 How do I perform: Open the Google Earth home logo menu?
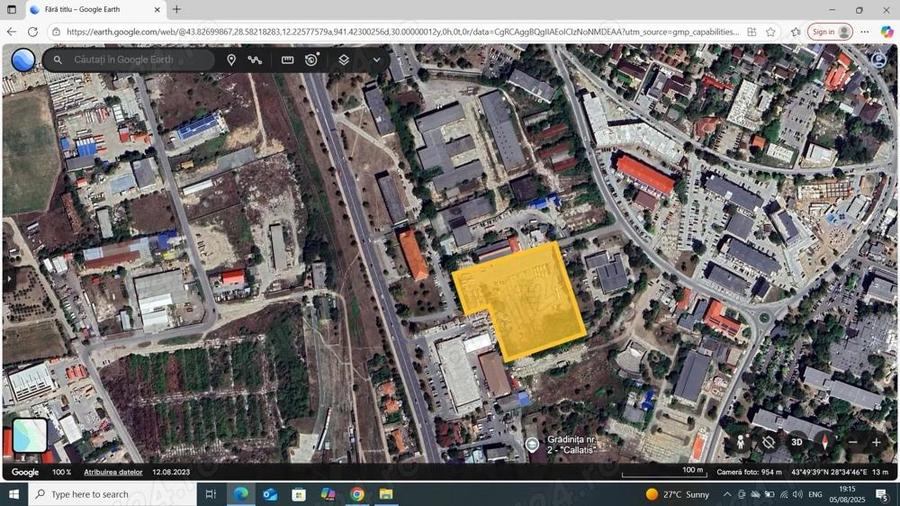[23, 60]
